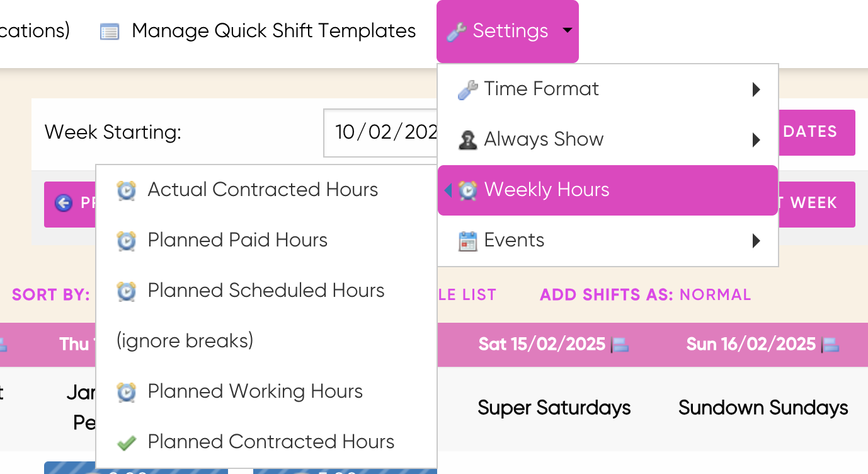Open the Settings dropdown arrow
868x474 pixels.
tap(567, 30)
